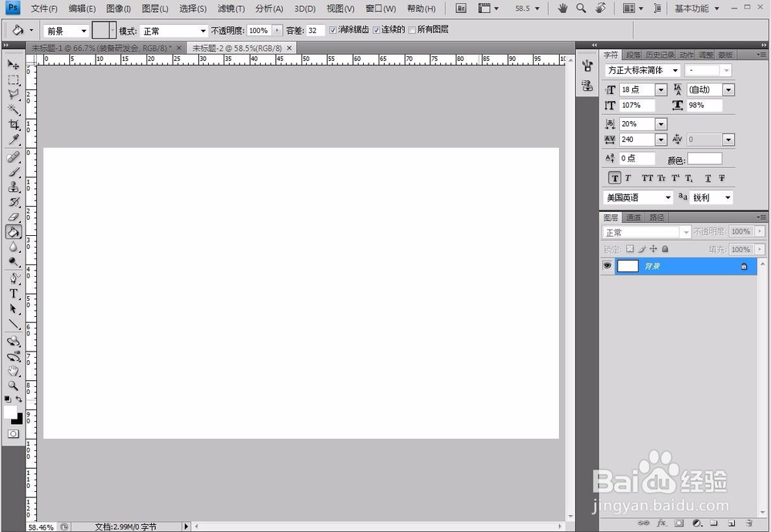The height and width of the screenshot is (532, 771).
Task: Click the tolerance input field
Action: click(x=315, y=31)
